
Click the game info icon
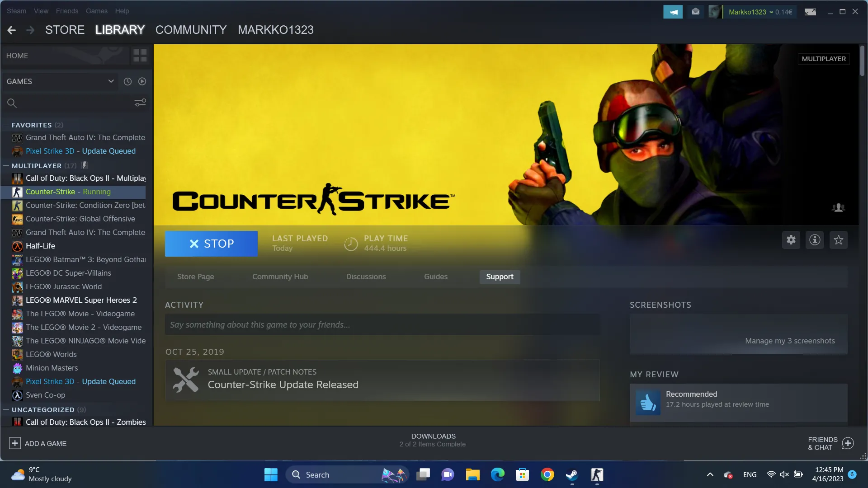click(815, 240)
